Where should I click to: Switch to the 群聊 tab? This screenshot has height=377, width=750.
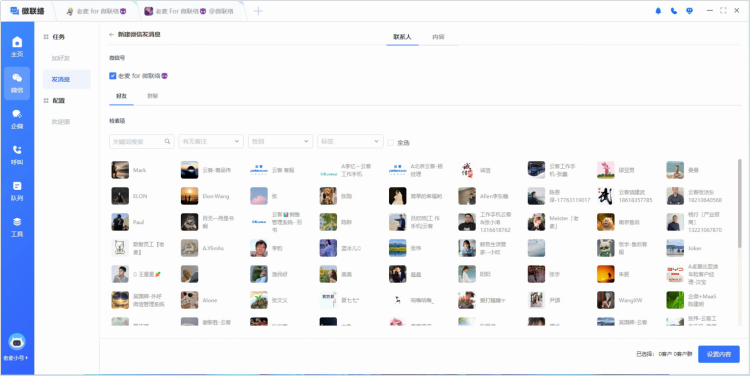pyautogui.click(x=153, y=96)
